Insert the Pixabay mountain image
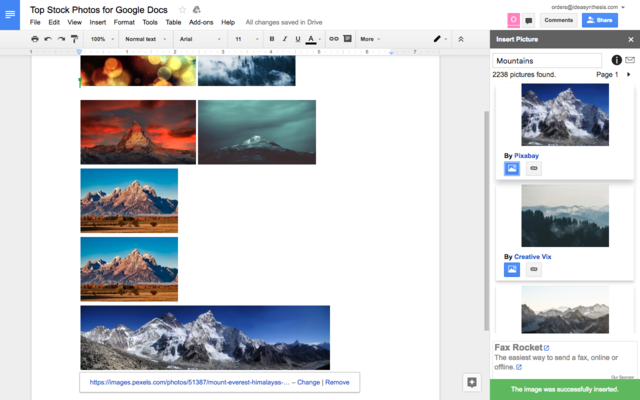The height and width of the screenshot is (400, 640). 512,168
